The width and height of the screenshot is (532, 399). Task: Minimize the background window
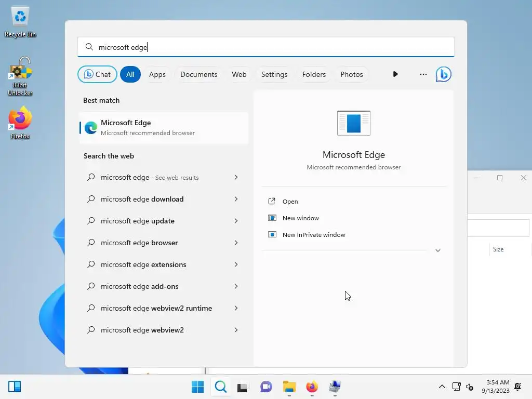coord(476,178)
